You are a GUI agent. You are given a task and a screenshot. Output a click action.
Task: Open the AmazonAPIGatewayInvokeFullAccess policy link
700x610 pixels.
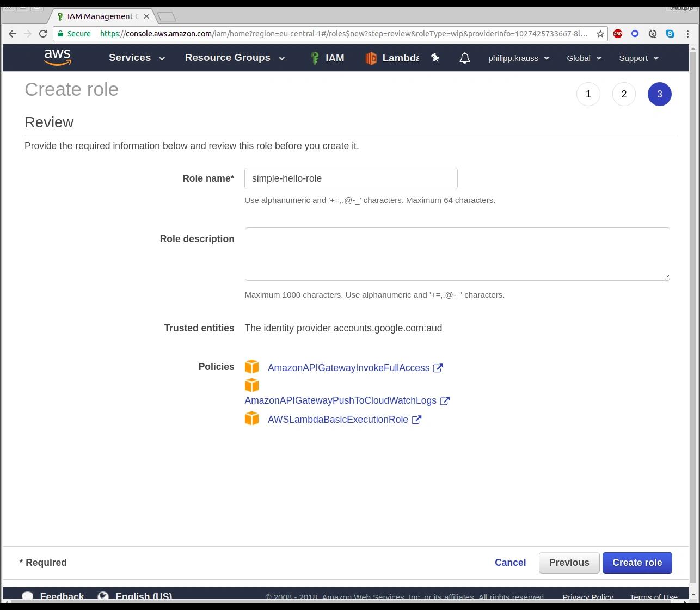[x=348, y=368]
